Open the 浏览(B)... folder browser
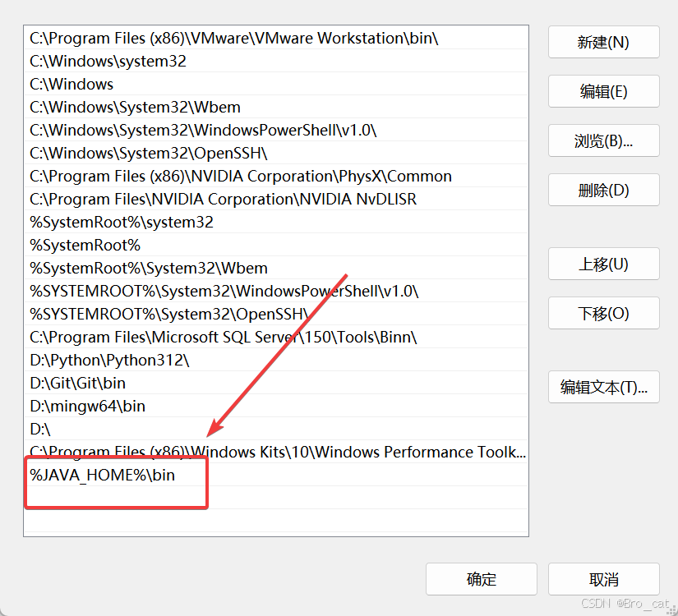 coord(604,140)
